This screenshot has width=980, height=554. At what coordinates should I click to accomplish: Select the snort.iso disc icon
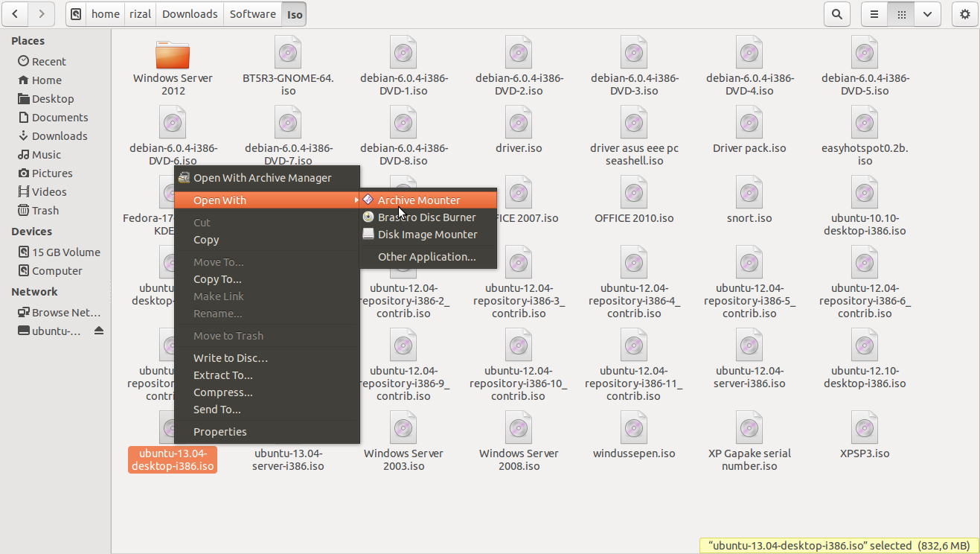[x=749, y=192]
